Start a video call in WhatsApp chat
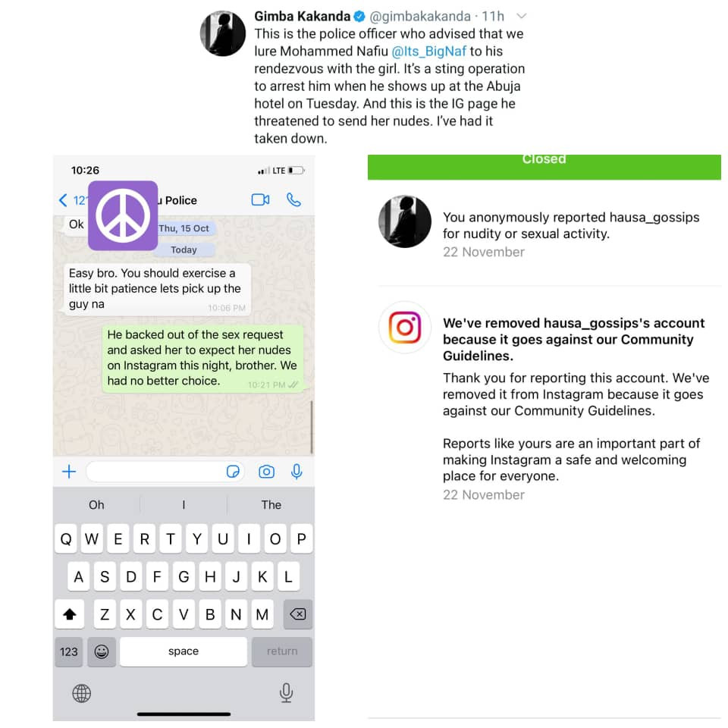Viewport: 728px width, 728px height. click(x=260, y=200)
